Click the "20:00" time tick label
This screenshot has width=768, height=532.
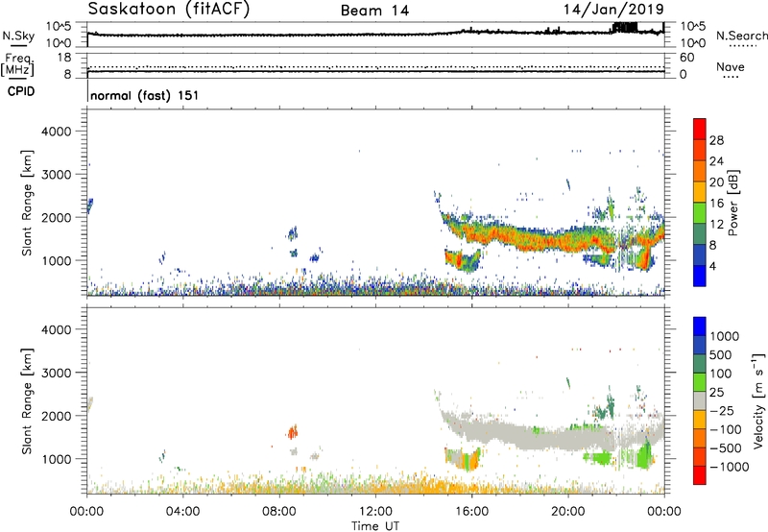coord(567,512)
